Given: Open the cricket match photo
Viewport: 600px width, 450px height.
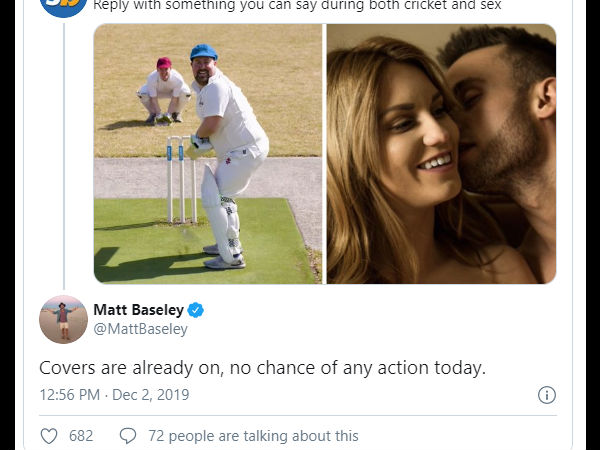Looking at the screenshot, I should pyautogui.click(x=208, y=154).
